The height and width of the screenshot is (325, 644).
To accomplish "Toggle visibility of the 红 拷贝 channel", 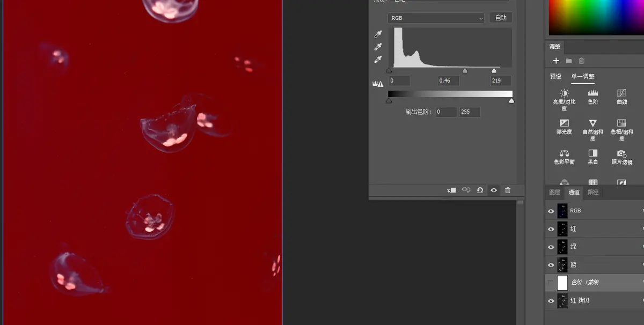I will pyautogui.click(x=551, y=301).
